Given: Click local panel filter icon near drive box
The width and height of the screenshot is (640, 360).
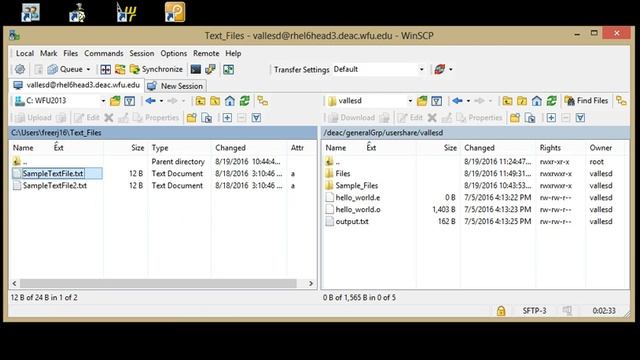Looking at the screenshot, I should (130, 101).
